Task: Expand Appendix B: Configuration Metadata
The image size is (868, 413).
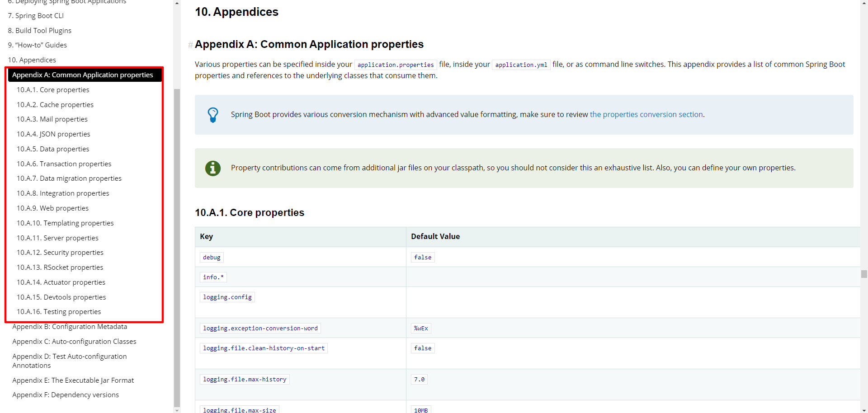Action: 70,327
